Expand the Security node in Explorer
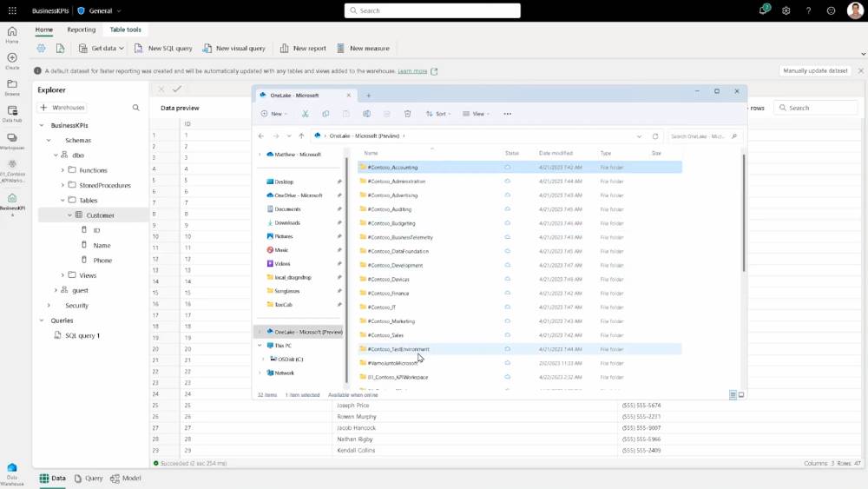Viewport: 868px width, 489px height. tap(49, 305)
